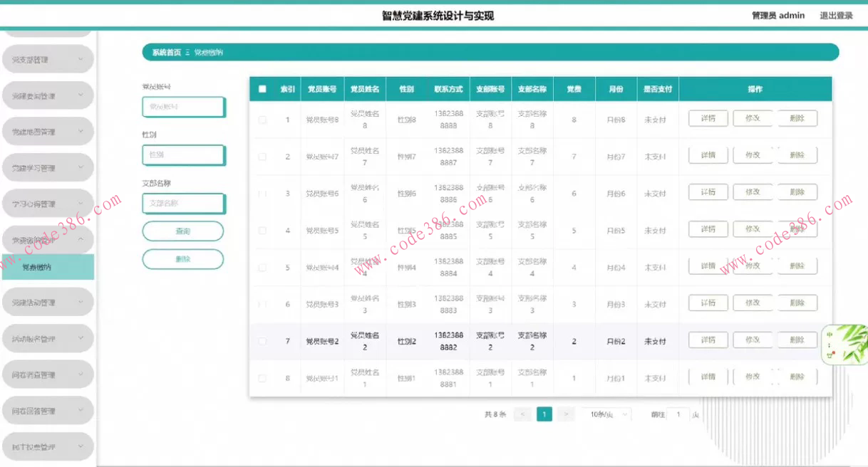Select page 1 in the pagination bar
Image resolution: width=868 pixels, height=467 pixels.
(544, 414)
